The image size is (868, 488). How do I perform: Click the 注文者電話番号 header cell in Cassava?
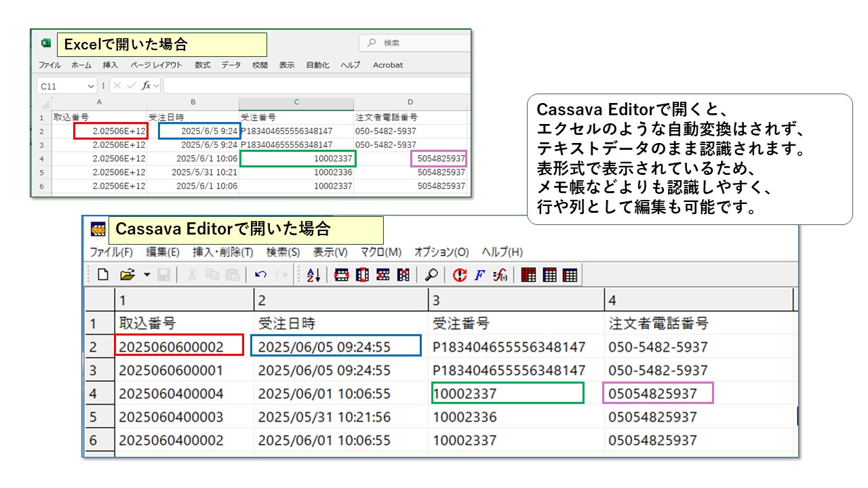click(x=699, y=323)
